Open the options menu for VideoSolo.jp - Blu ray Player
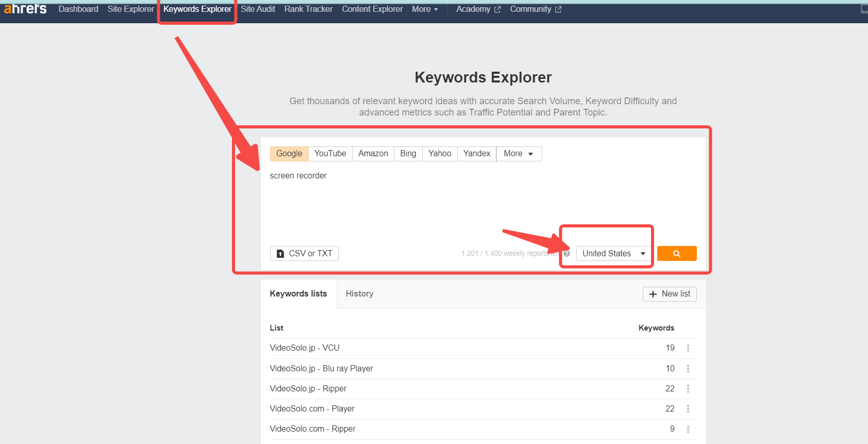 pos(688,369)
